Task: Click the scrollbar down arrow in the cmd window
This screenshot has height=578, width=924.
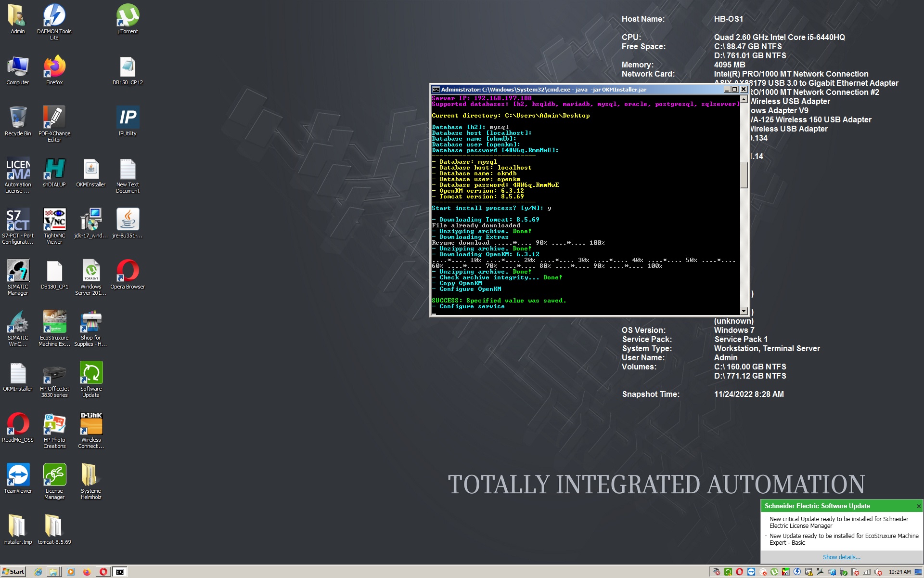Action: (x=744, y=311)
